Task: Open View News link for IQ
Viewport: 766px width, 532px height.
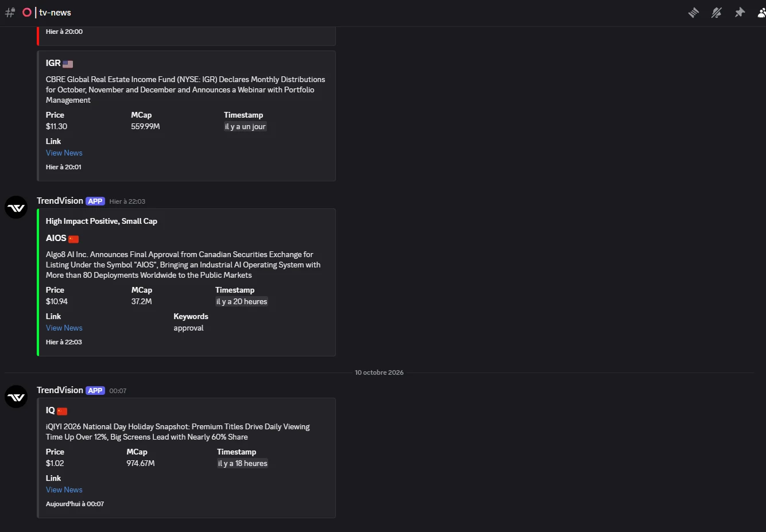Action: (64, 490)
